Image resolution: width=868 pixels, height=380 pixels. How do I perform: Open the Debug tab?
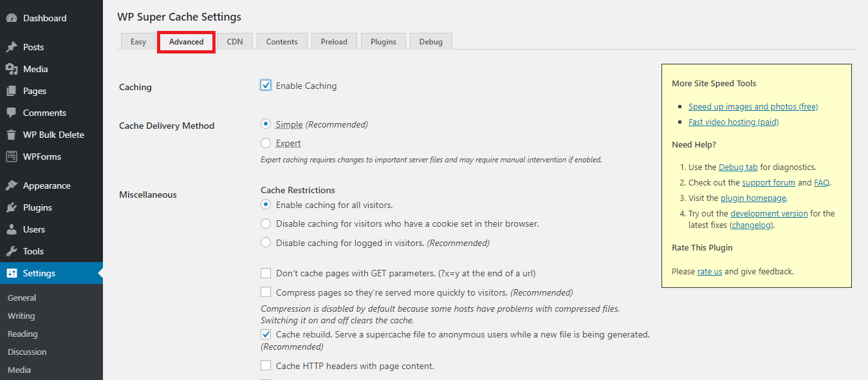coord(431,41)
